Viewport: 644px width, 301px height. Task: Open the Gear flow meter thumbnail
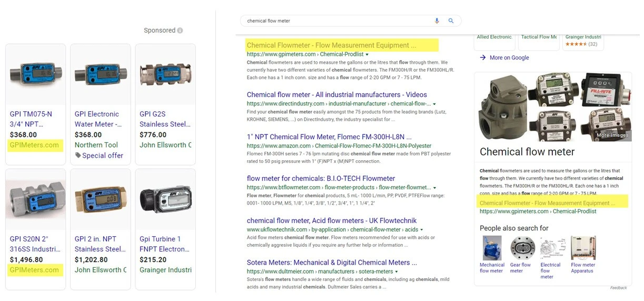(x=522, y=248)
